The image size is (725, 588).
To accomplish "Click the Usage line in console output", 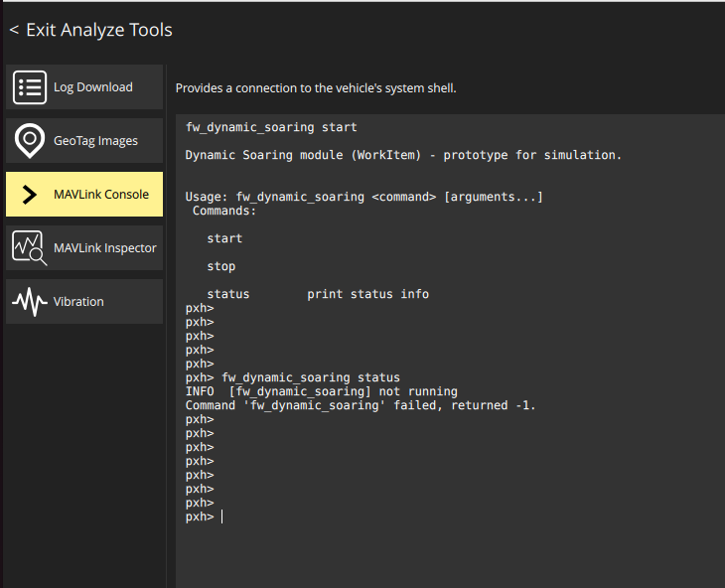I will tap(363, 197).
